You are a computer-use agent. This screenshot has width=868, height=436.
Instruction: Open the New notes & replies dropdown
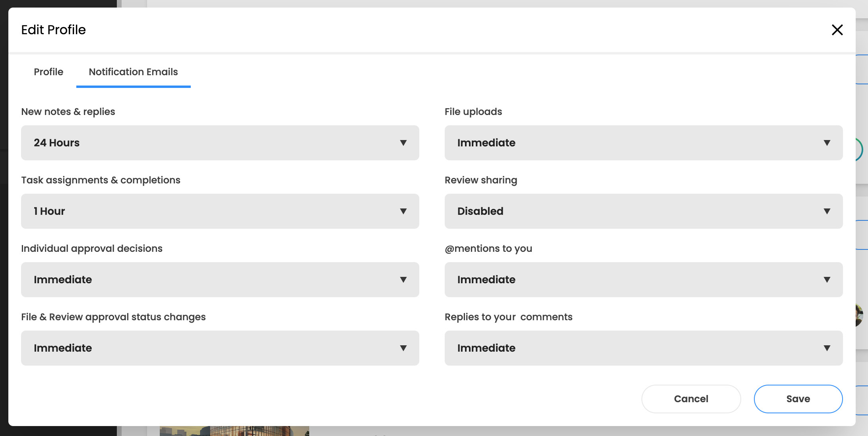pos(220,143)
